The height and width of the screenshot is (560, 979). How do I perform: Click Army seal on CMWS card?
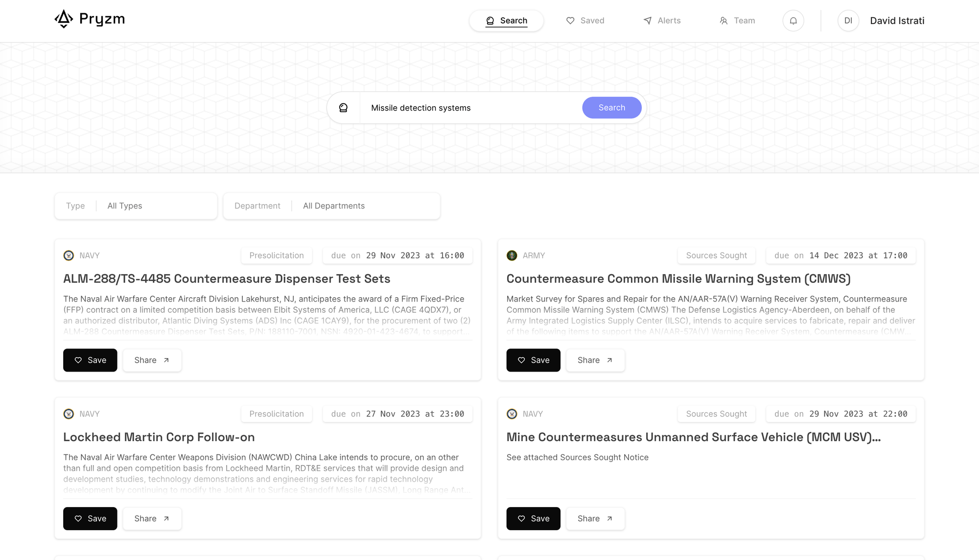(512, 256)
